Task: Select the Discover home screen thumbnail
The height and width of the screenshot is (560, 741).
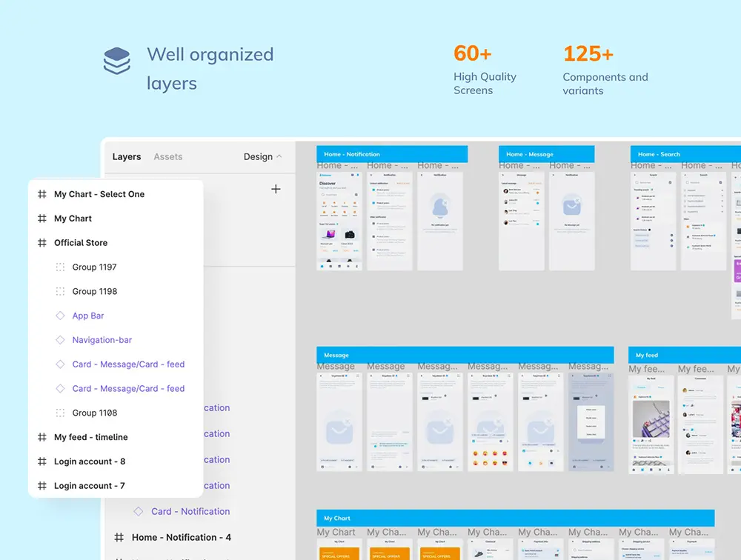Action: point(339,221)
